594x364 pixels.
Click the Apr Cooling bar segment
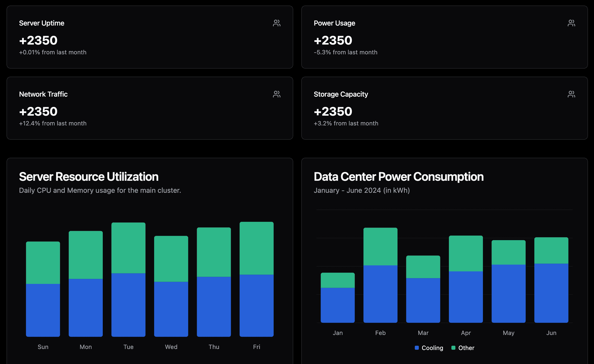point(466,297)
